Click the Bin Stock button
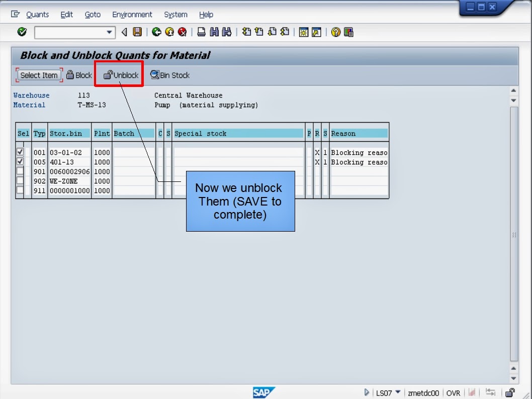Image resolution: width=532 pixels, height=399 pixels. click(170, 75)
